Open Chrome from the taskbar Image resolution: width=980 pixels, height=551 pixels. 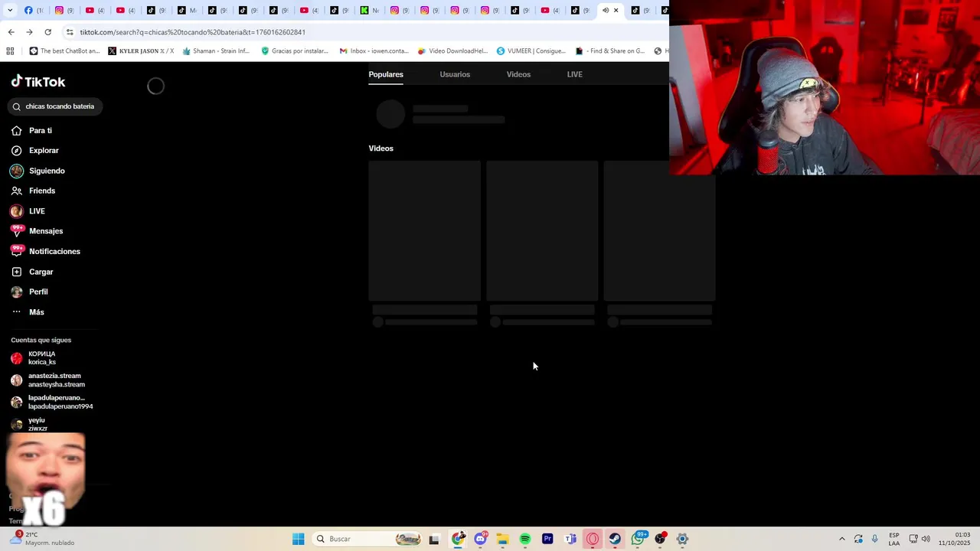(x=458, y=539)
